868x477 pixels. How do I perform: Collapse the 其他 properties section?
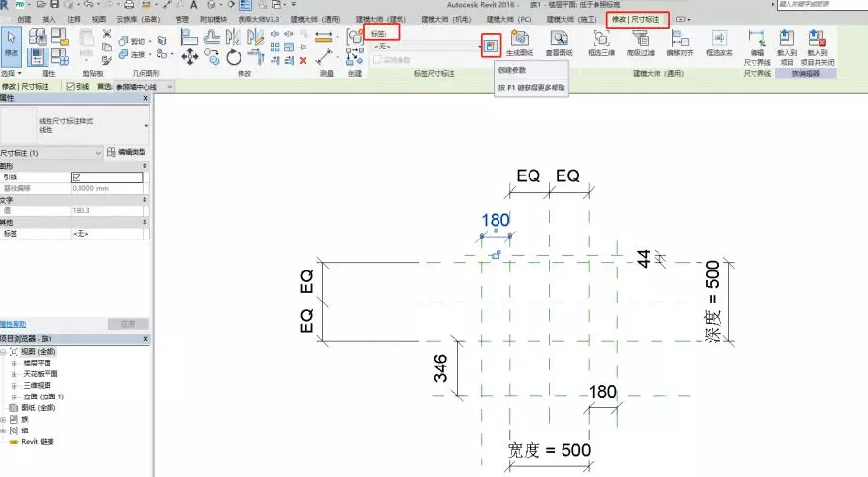click(145, 222)
